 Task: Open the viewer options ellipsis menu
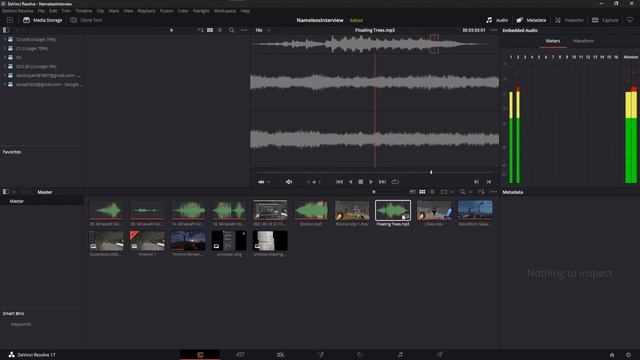click(493, 30)
